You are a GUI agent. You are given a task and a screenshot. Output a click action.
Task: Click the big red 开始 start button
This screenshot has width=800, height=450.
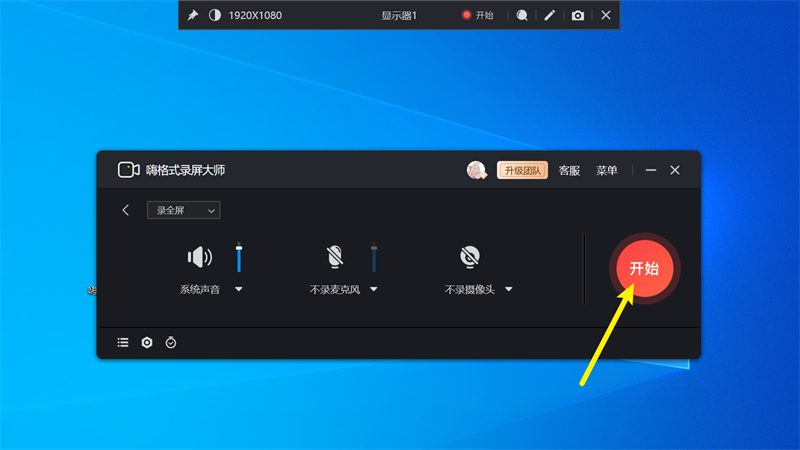pos(644,268)
